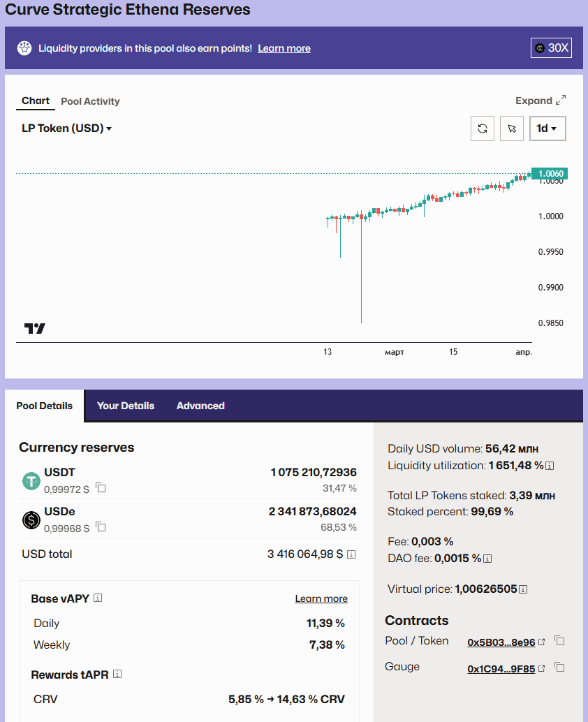588x722 pixels.
Task: Copy the Gauge contract address
Action: (x=559, y=667)
